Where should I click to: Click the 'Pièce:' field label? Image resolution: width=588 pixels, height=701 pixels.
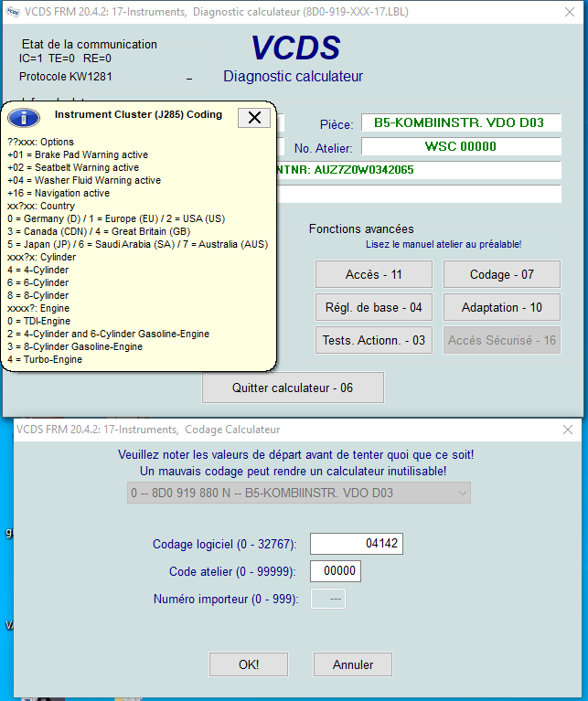(x=337, y=124)
